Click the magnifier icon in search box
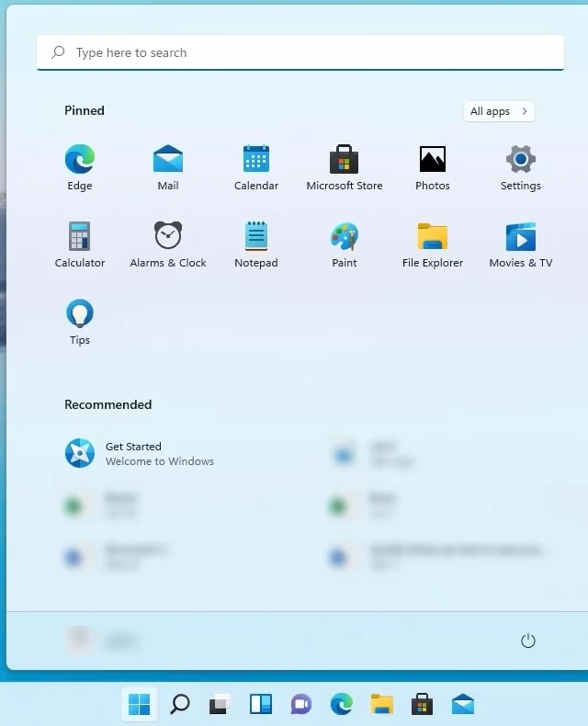 58,52
